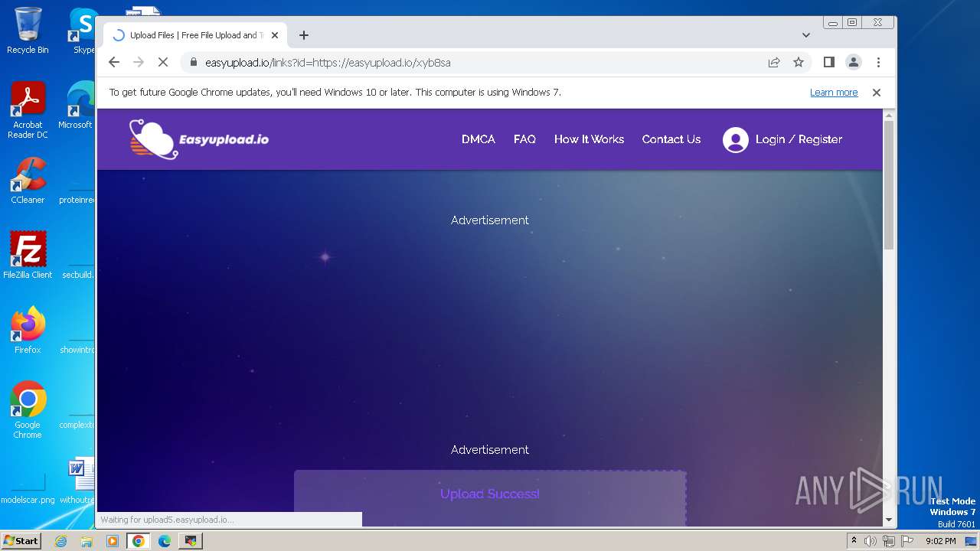Click the address bar URL field

(x=475, y=63)
